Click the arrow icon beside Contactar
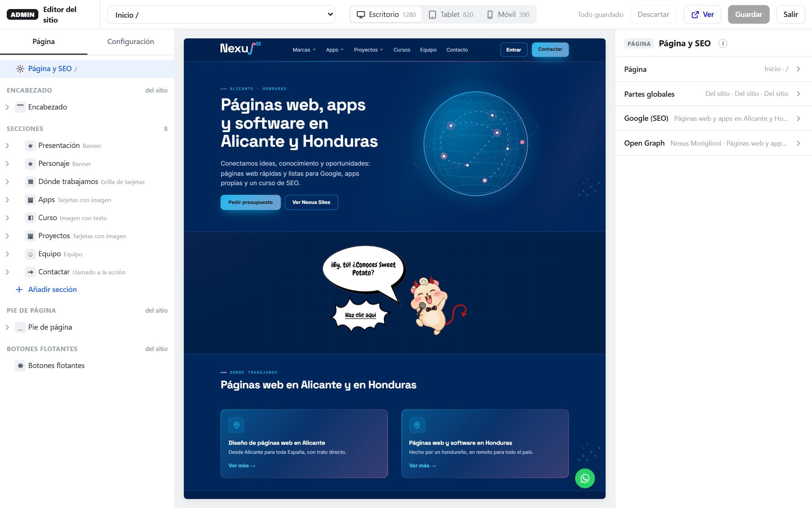Screen dimensions: 812x508 pos(30,272)
